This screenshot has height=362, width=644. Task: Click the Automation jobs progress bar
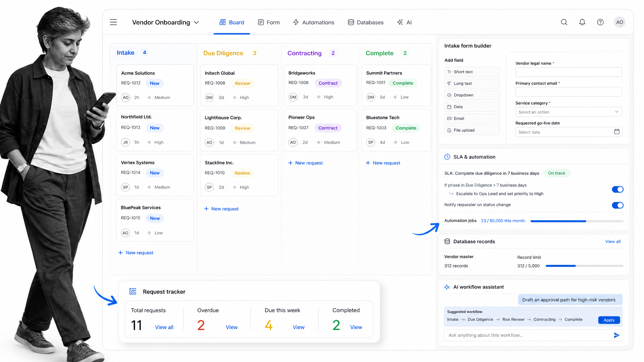(x=577, y=221)
